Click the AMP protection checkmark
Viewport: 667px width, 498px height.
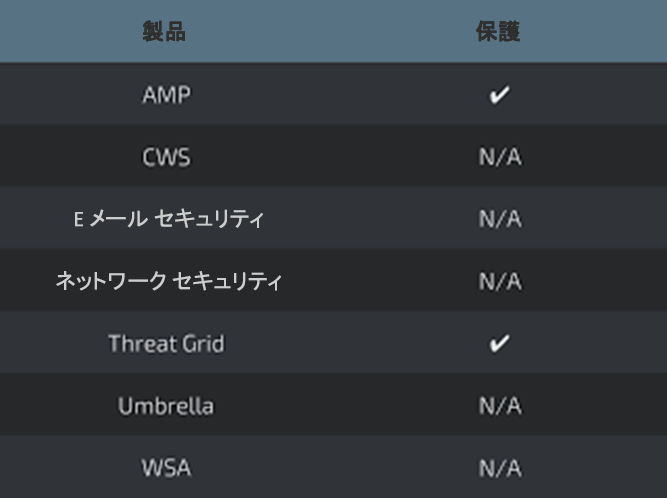point(499,96)
